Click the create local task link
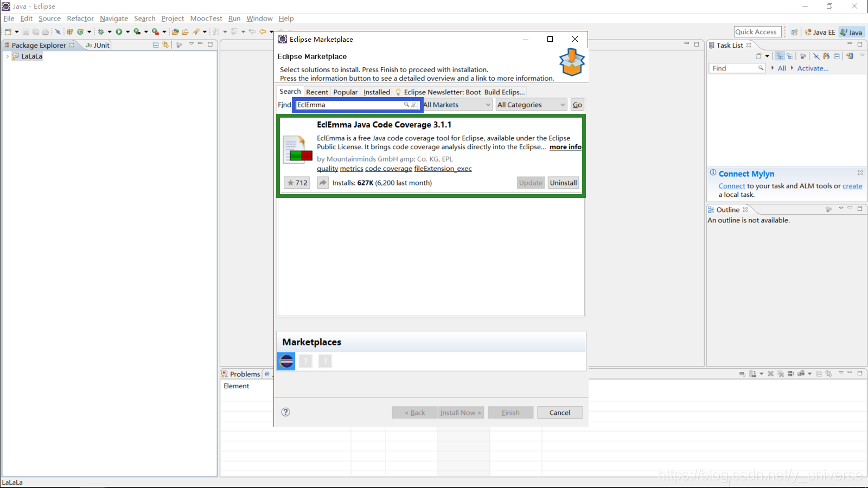 852,186
